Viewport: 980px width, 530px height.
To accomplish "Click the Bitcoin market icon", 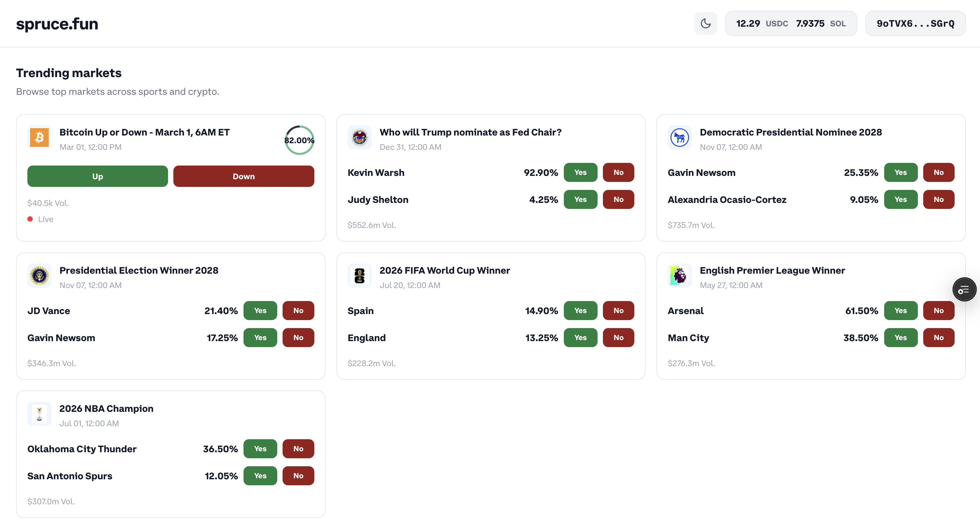I will tap(39, 137).
